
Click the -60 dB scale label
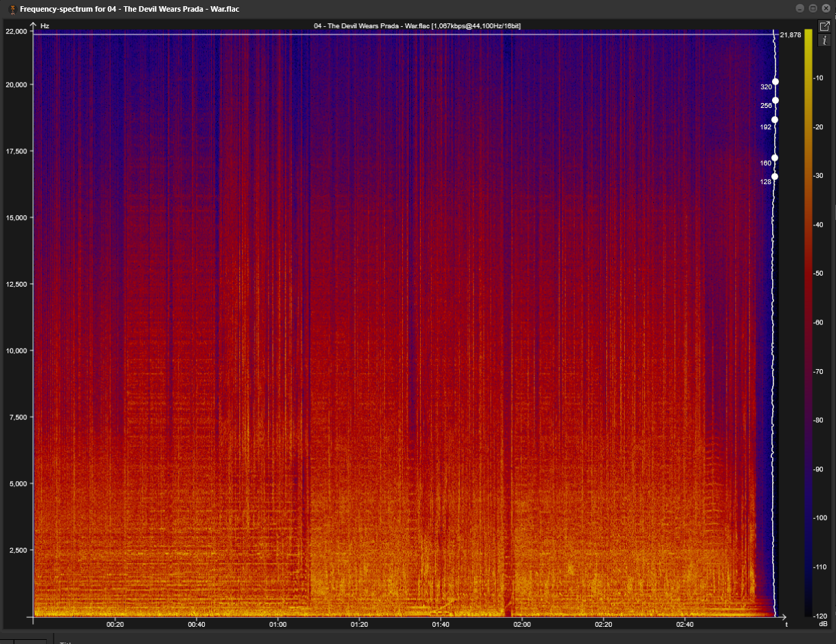[x=818, y=322]
